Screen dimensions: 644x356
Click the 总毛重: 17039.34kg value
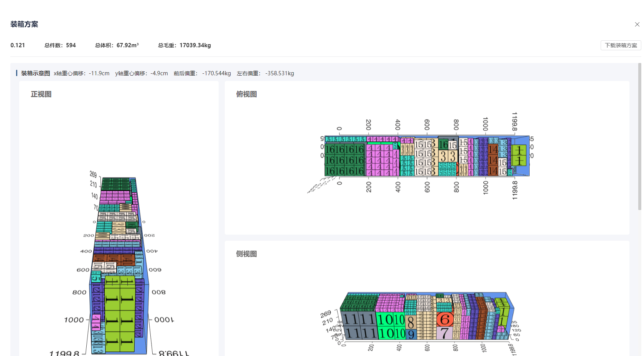pos(184,45)
